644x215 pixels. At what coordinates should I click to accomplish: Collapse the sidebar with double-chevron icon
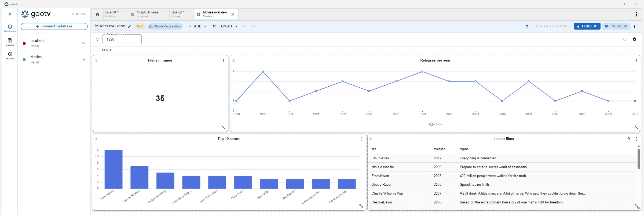(x=10, y=14)
